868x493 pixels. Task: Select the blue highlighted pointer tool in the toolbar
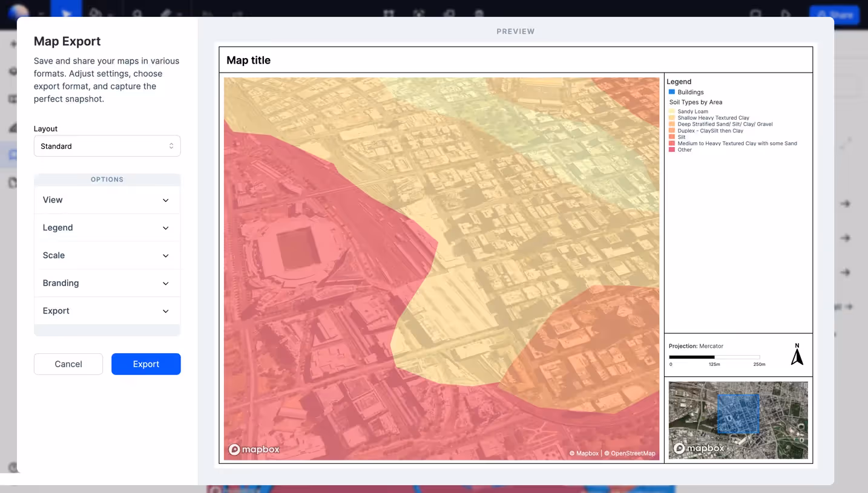(x=67, y=11)
